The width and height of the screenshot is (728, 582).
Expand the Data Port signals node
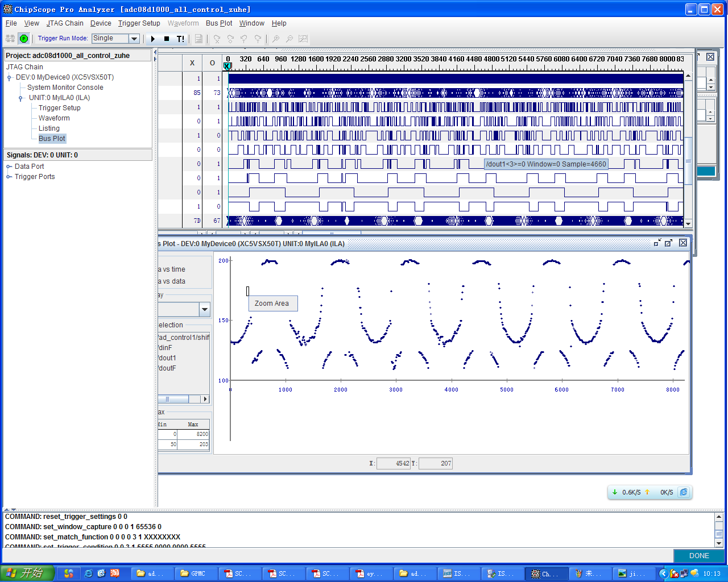9,167
